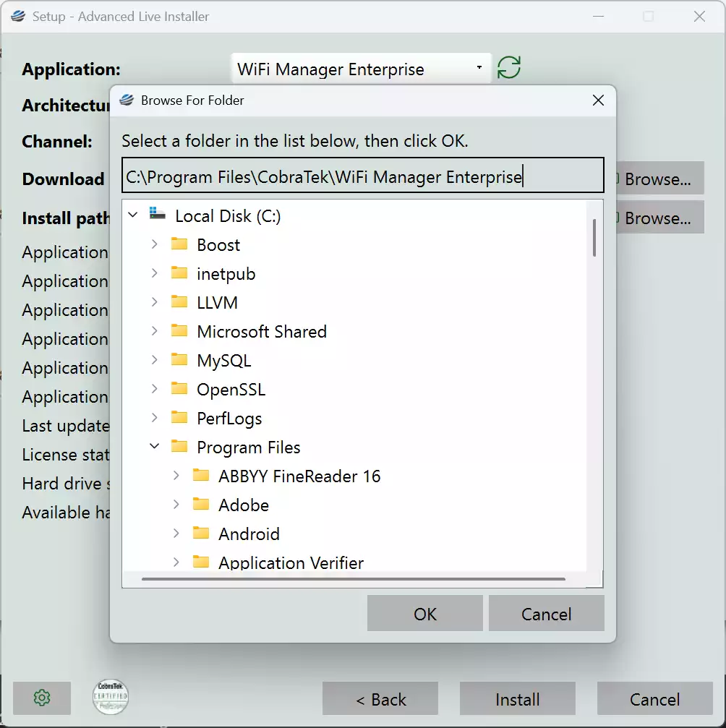Select the Microsoft Shared folder name
Screen dimensions: 726x728
click(262, 332)
